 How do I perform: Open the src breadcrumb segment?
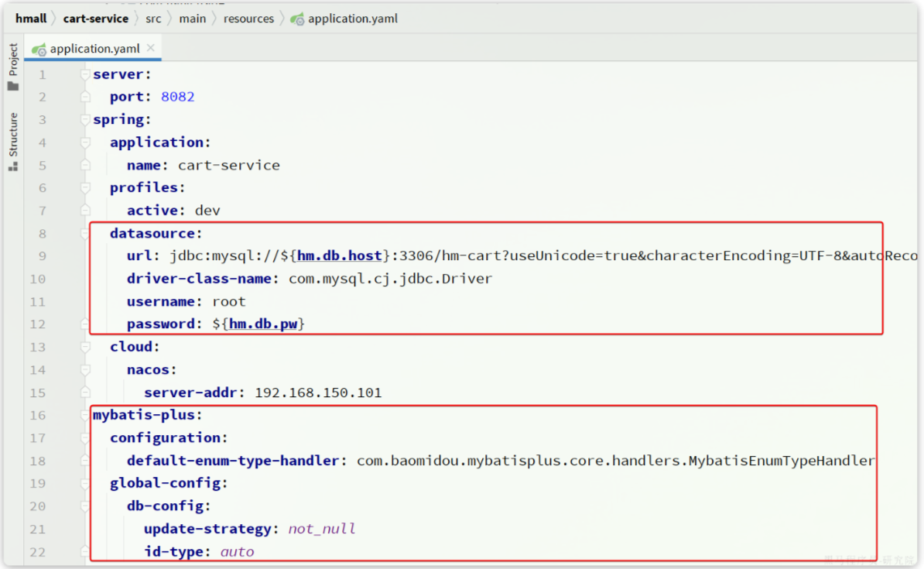(153, 19)
